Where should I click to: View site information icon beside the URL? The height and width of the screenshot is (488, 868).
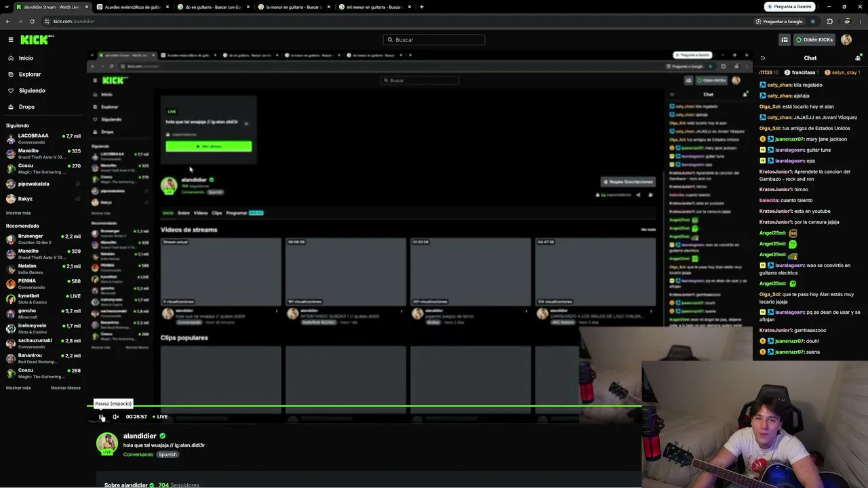pos(46,21)
